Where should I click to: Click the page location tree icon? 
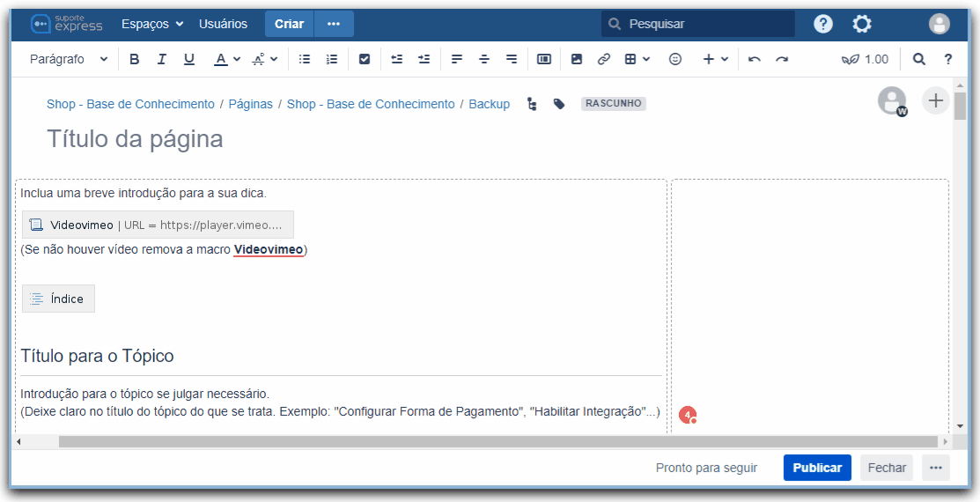[532, 105]
